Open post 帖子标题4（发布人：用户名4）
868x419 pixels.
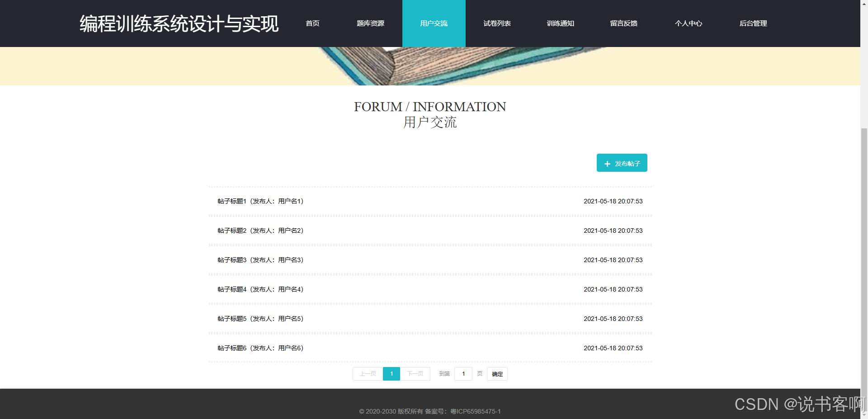pyautogui.click(x=260, y=289)
